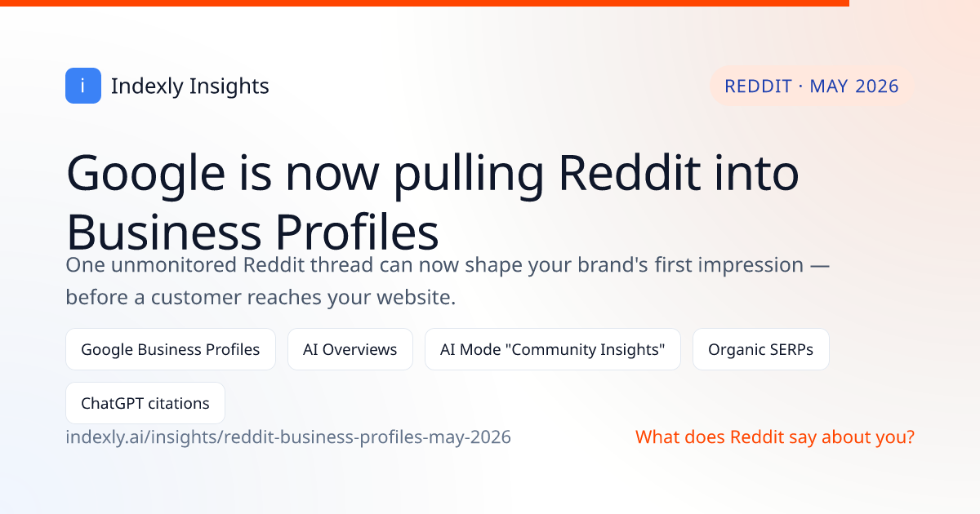Click the word "Google" in the headline

[146, 175]
